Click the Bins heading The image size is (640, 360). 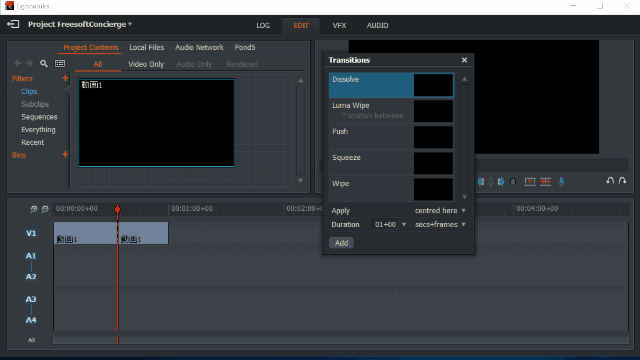tap(19, 155)
